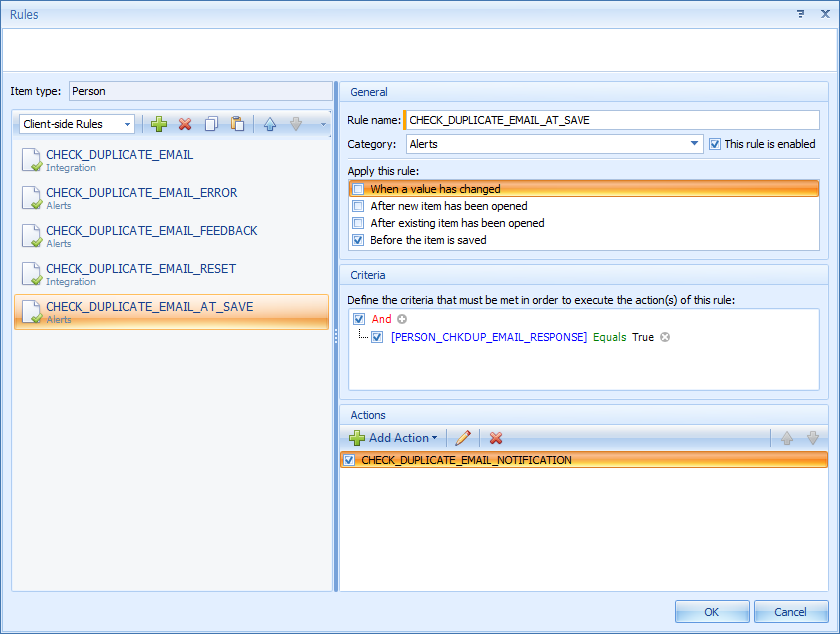Toggle 'This rule is enabled' checkbox
The width and height of the screenshot is (840, 634).
click(714, 144)
